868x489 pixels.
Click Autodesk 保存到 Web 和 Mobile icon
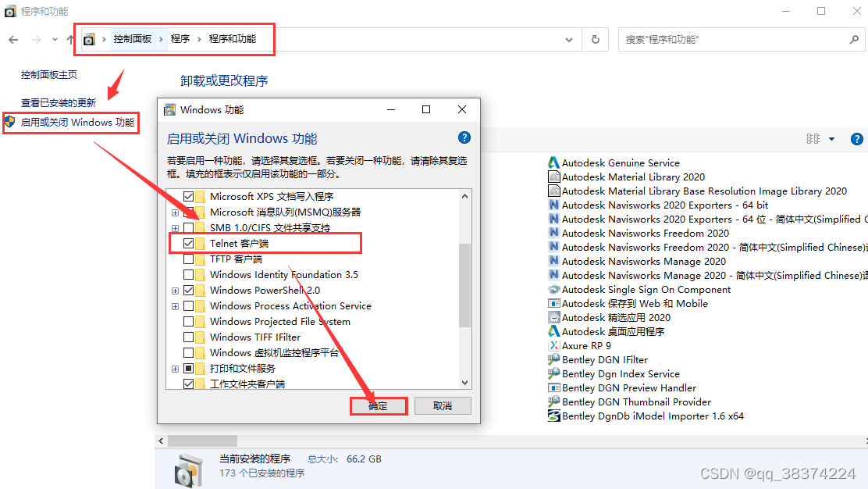point(553,304)
